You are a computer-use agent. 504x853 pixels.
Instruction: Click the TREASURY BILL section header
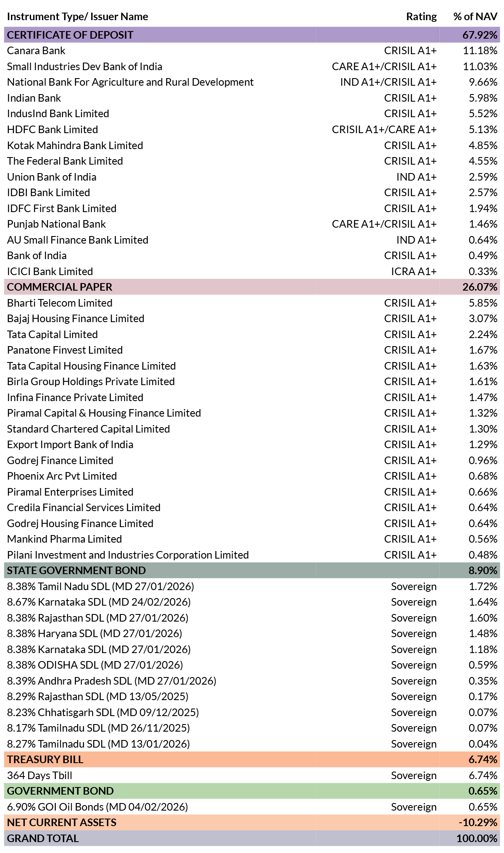(252, 759)
